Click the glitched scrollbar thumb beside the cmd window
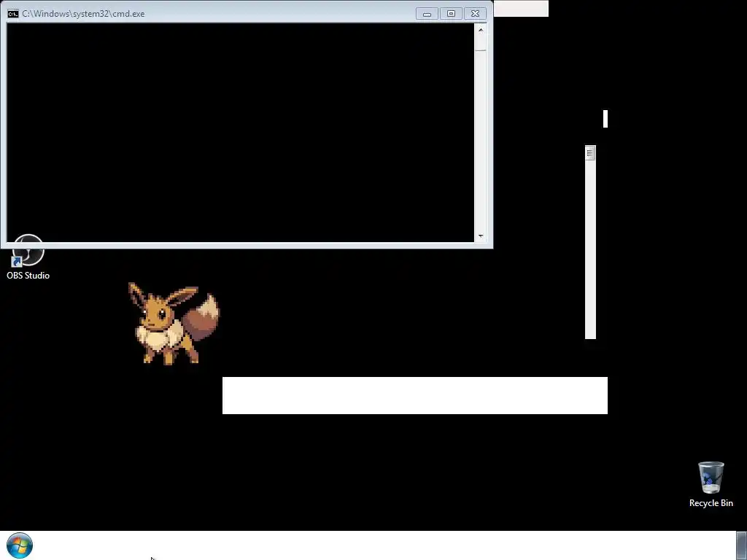This screenshot has width=747, height=560. coord(590,153)
